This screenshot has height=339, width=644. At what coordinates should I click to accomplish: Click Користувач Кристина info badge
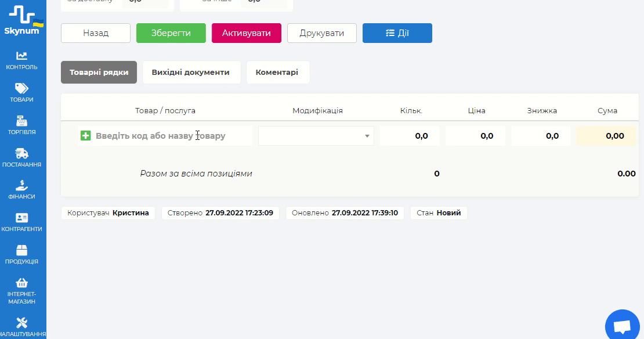108,213
